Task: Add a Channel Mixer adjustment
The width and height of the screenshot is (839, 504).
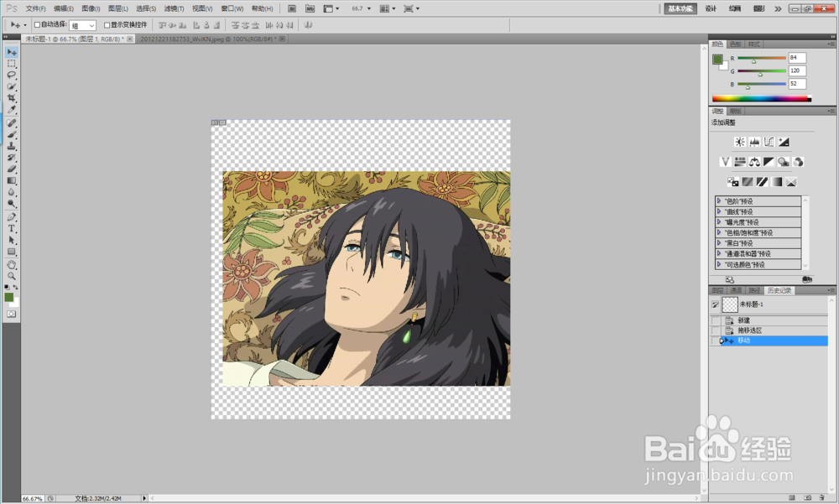Action: click(799, 162)
